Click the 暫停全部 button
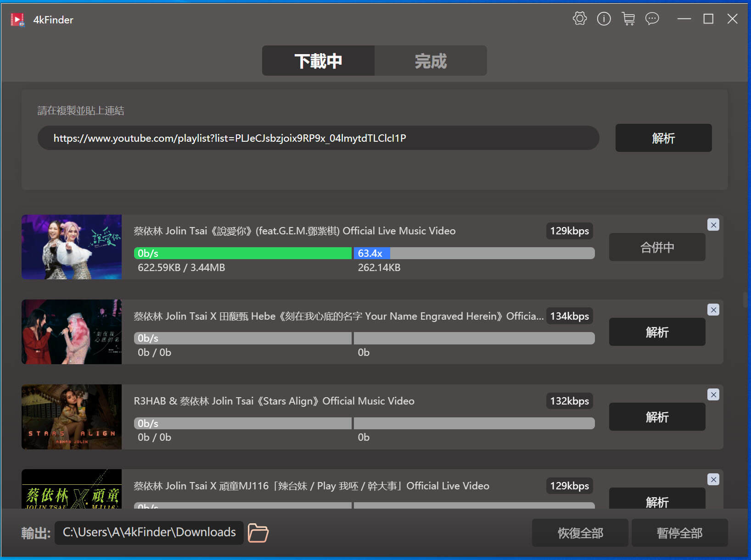The image size is (751, 560). click(679, 532)
